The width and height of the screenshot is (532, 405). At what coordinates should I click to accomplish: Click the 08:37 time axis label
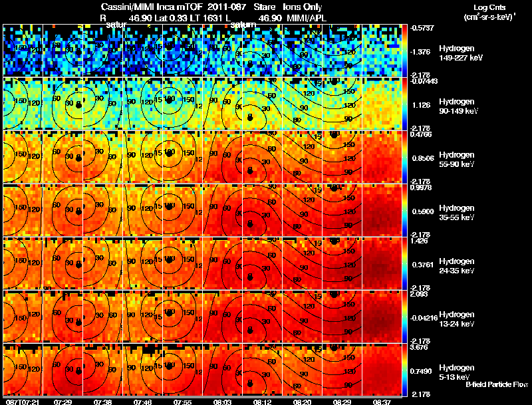382,402
